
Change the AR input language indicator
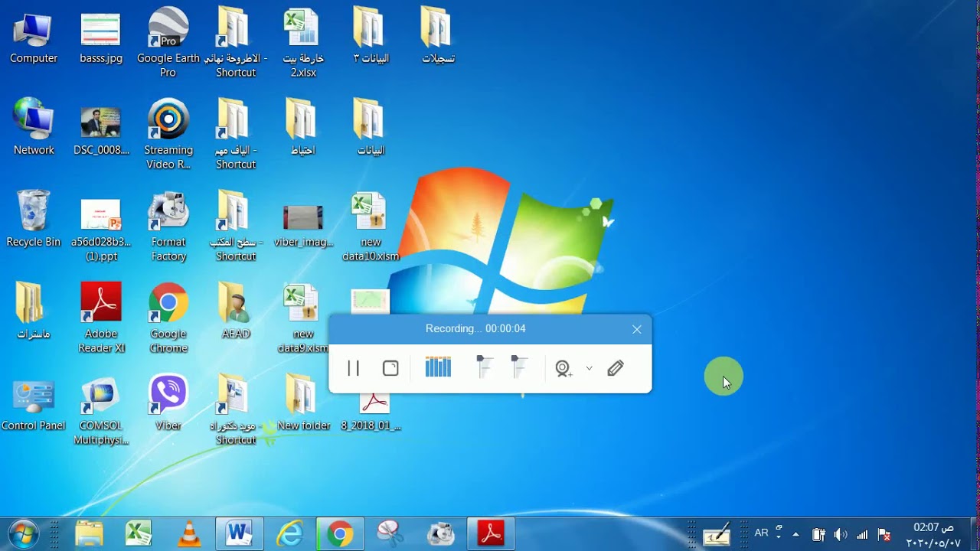coord(761,533)
